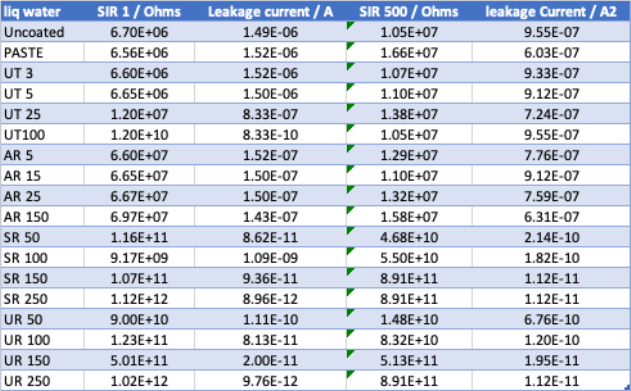Click the "UR 100" row label
Image resolution: width=631 pixels, height=391 pixels.
(27, 340)
